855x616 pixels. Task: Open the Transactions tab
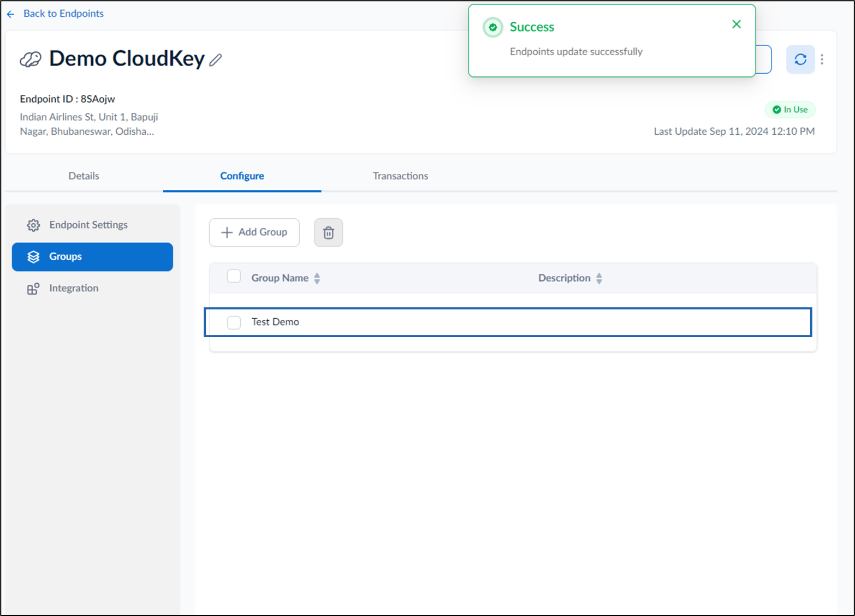400,176
